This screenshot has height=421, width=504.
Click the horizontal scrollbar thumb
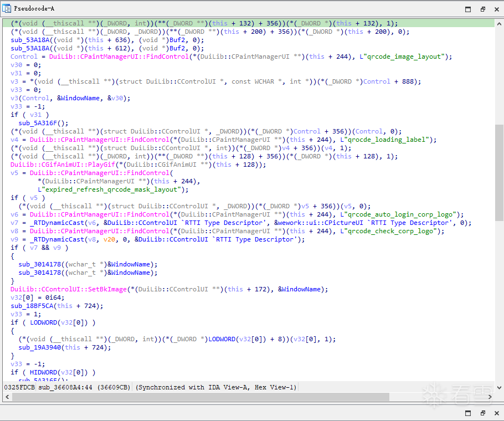tap(200, 397)
